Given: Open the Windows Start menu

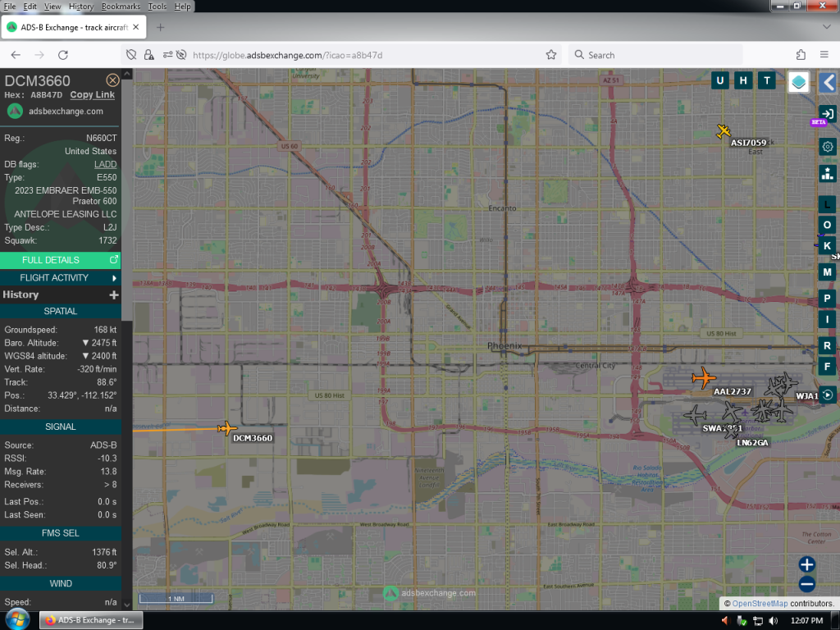Looking at the screenshot, I should (17, 620).
